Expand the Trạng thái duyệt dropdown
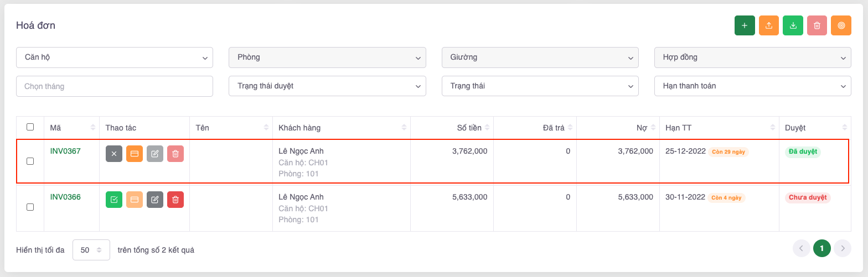The width and height of the screenshot is (868, 277). click(x=327, y=86)
